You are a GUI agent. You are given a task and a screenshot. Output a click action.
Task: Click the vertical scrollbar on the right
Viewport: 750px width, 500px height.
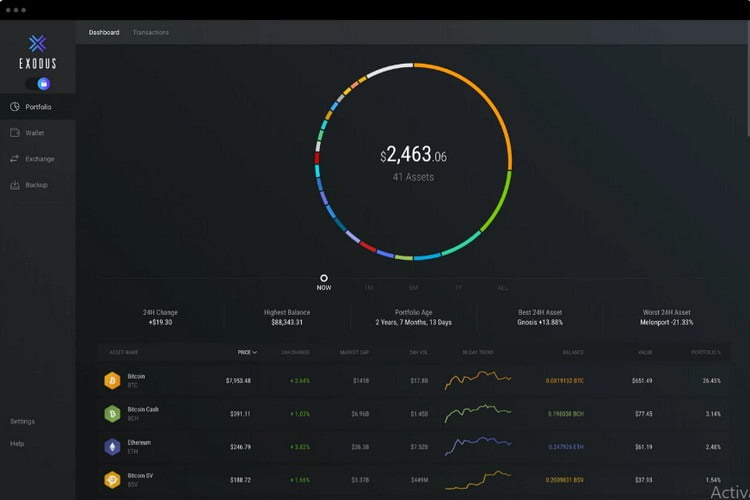[x=748, y=79]
